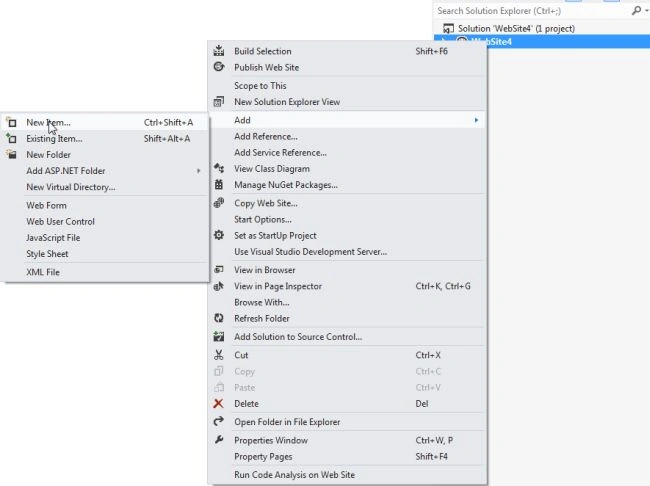Click the View Class Diagram icon
This screenshot has width=650, height=486.
pos(219,168)
